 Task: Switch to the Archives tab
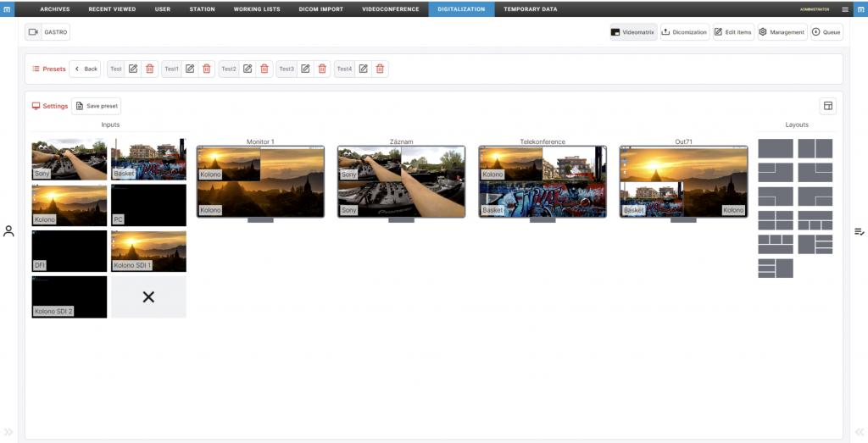(x=55, y=9)
